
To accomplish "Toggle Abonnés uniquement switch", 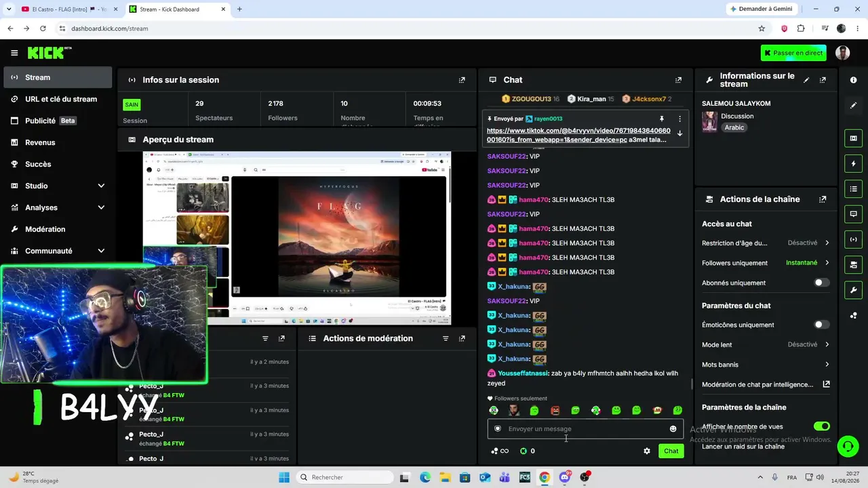I will point(821,283).
